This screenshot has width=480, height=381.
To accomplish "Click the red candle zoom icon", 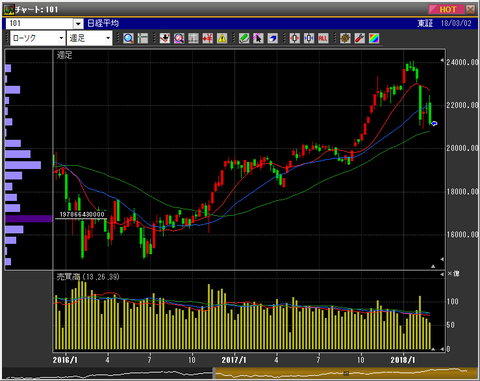I will (295, 38).
